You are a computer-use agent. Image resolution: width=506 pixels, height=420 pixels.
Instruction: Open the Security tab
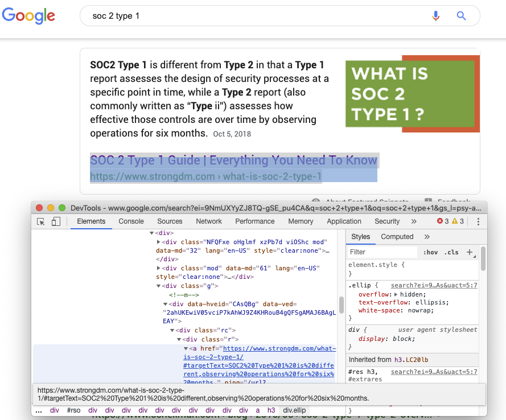point(387,221)
